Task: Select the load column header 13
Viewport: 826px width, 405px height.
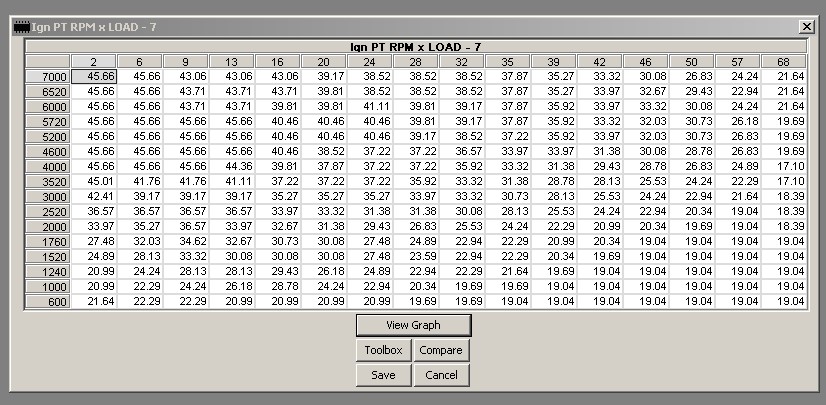Action: (231, 62)
